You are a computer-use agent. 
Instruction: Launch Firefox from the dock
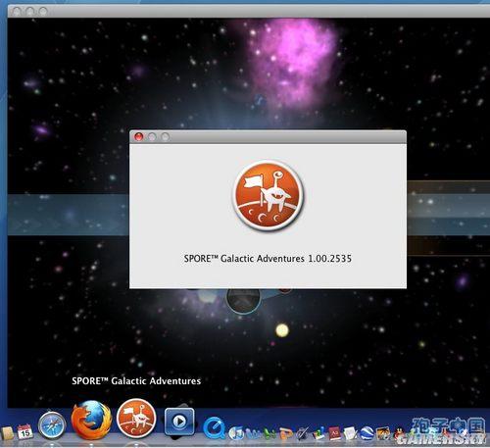(91, 420)
